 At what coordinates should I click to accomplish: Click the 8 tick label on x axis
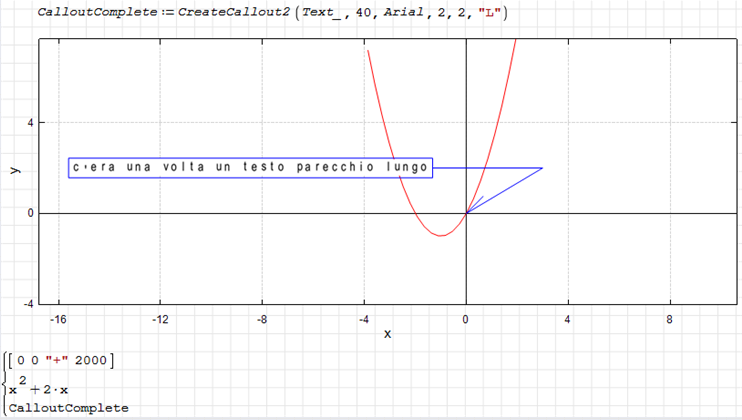(x=670, y=319)
